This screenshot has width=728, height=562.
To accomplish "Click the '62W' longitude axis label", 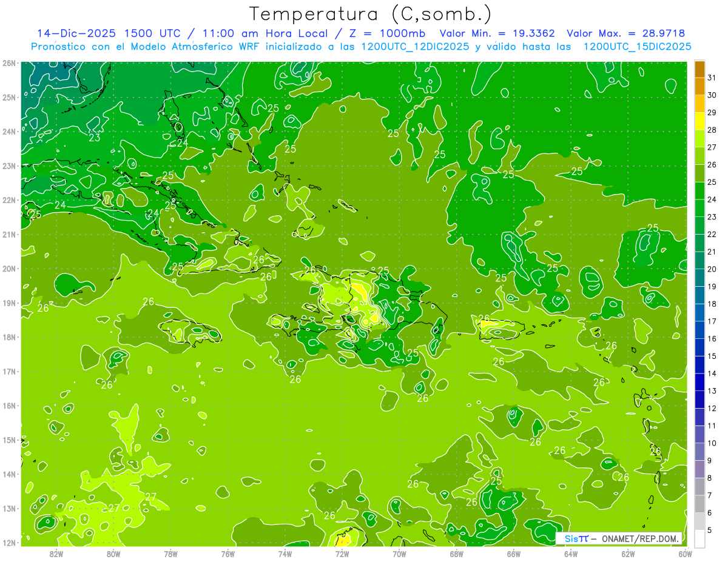I will tap(629, 554).
